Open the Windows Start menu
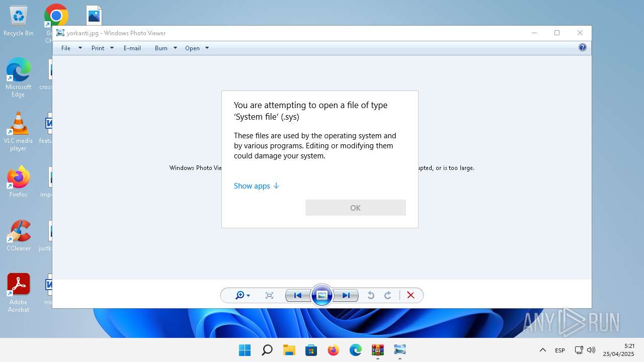Viewport: 644px width, 362px height. [x=245, y=350]
